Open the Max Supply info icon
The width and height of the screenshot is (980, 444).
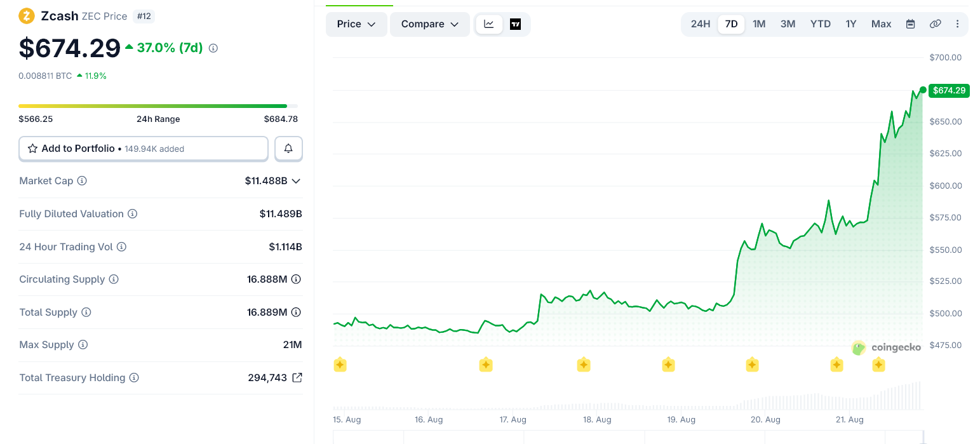click(x=83, y=345)
